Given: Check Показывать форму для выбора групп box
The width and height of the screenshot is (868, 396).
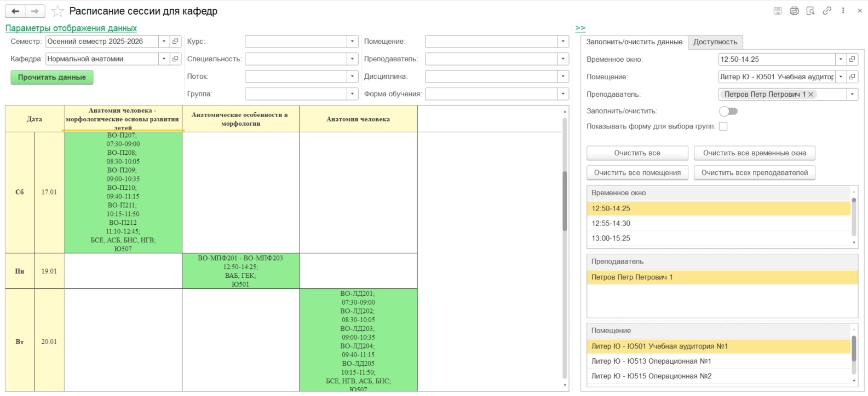Looking at the screenshot, I should pyautogui.click(x=723, y=126).
